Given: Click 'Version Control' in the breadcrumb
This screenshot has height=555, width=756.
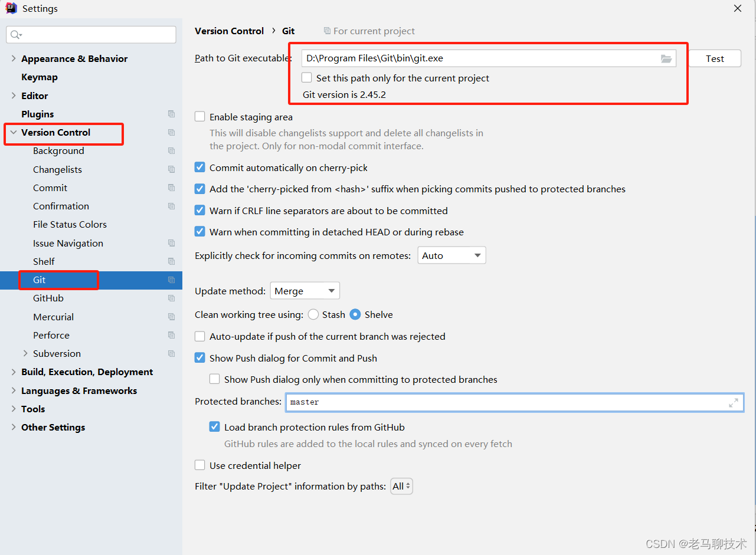Looking at the screenshot, I should click(x=230, y=31).
